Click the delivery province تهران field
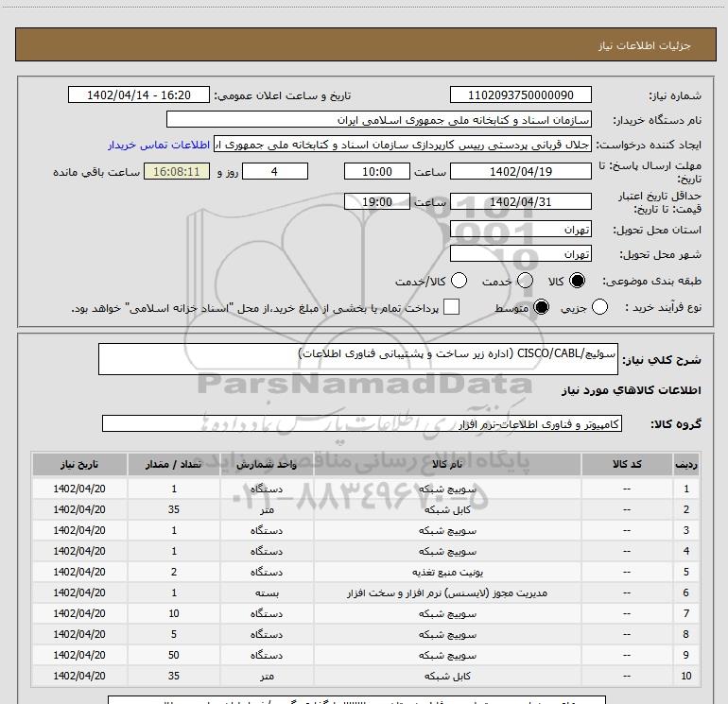 (x=520, y=229)
